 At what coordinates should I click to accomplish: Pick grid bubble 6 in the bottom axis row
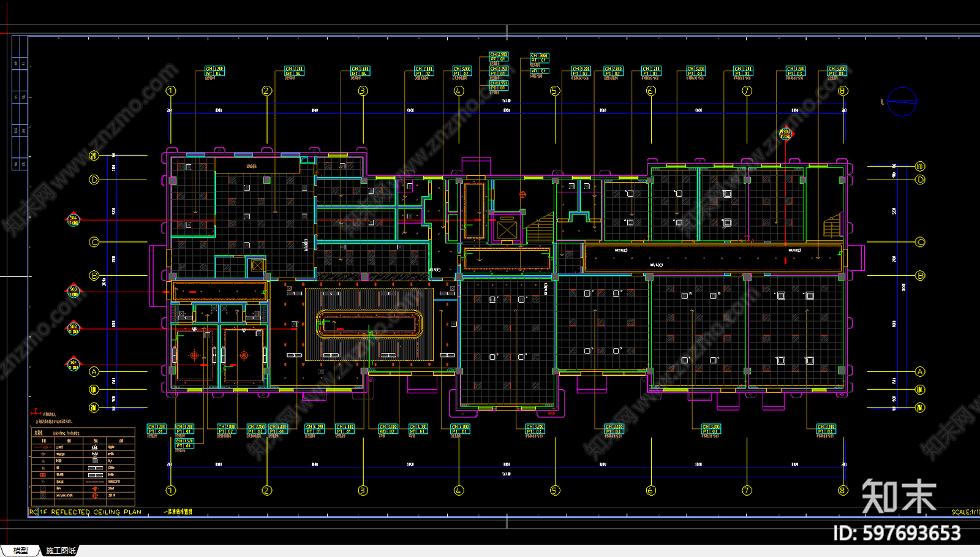click(651, 490)
